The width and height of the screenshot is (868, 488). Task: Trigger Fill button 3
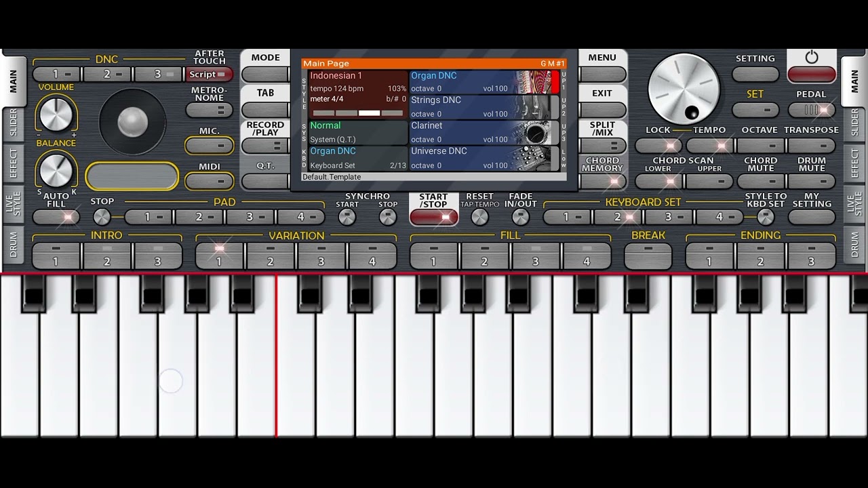tap(536, 256)
